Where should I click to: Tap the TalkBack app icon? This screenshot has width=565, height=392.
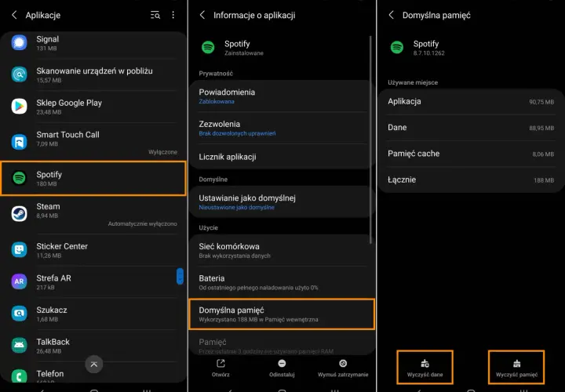coord(19,345)
